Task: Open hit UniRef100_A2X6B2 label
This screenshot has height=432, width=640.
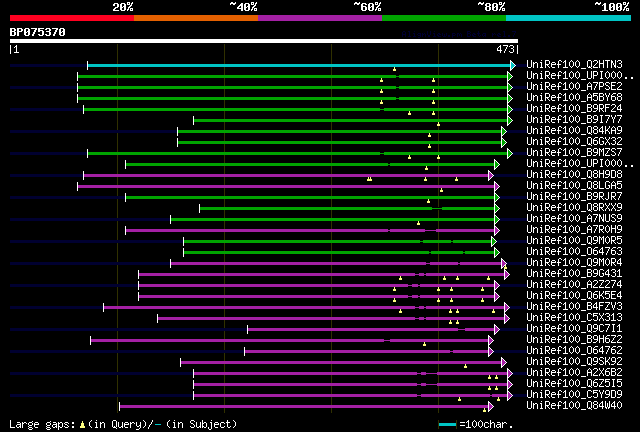Action: tap(574, 373)
